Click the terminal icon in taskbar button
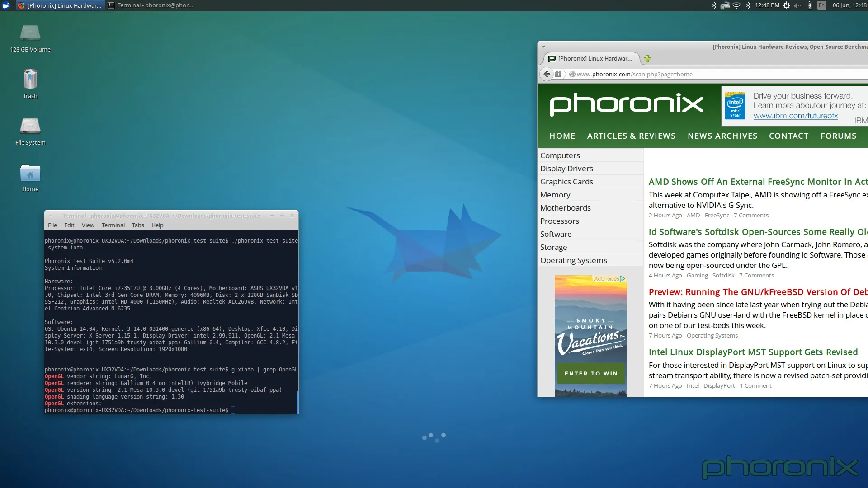Screen dimensions: 868x488 (111, 5)
